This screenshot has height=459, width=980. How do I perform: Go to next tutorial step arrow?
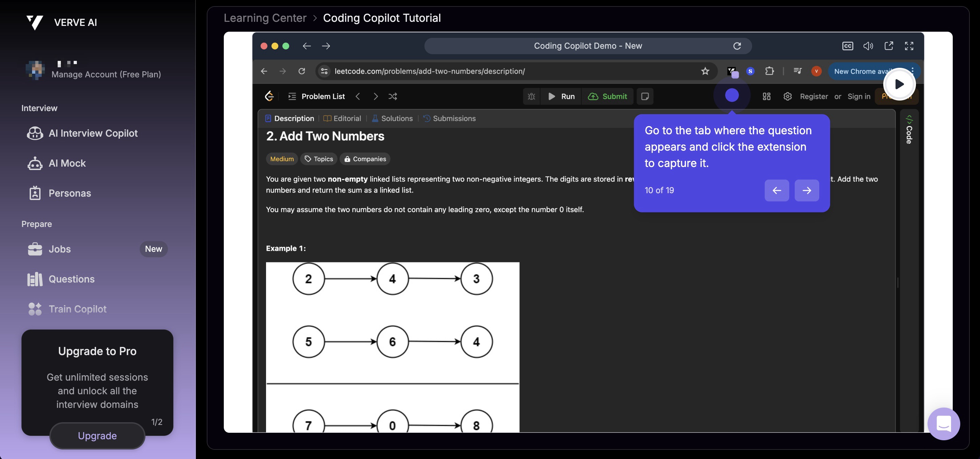click(807, 190)
